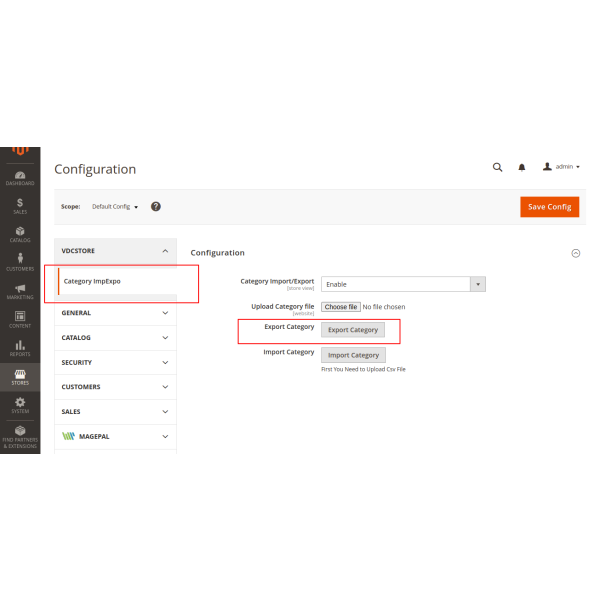Viewport: 600px width, 600px height.
Task: Open the Category Import/Export Enable dropdown
Action: click(402, 284)
